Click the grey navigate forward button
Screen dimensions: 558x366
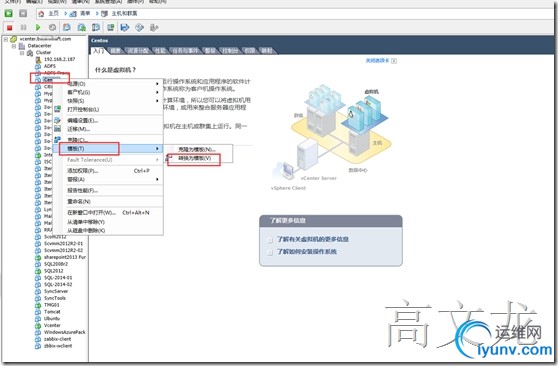click(x=23, y=14)
